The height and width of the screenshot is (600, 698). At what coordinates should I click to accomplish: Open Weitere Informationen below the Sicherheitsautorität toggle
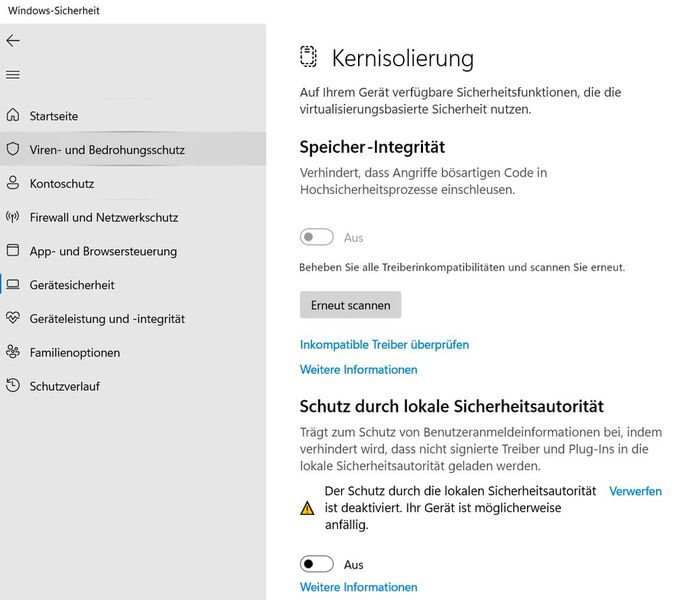pyautogui.click(x=358, y=587)
